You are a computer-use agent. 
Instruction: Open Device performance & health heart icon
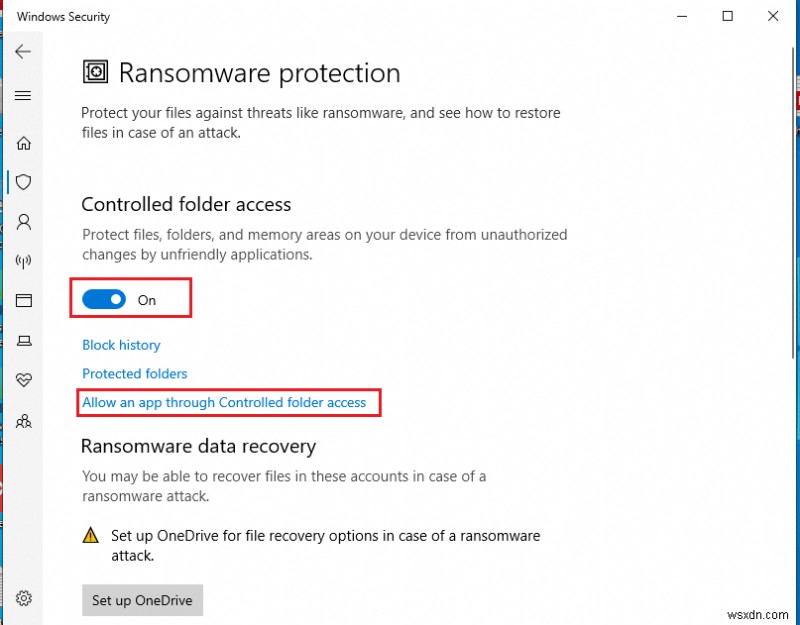[23, 380]
